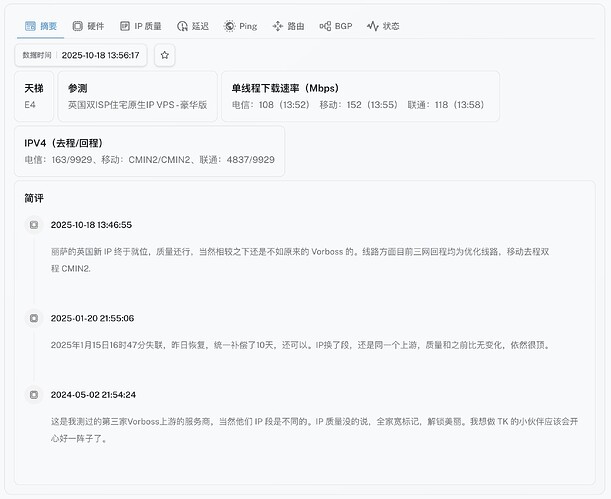This screenshot has width=611, height=499.
Task: Open the 摘要 summary tab
Action: pos(41,26)
